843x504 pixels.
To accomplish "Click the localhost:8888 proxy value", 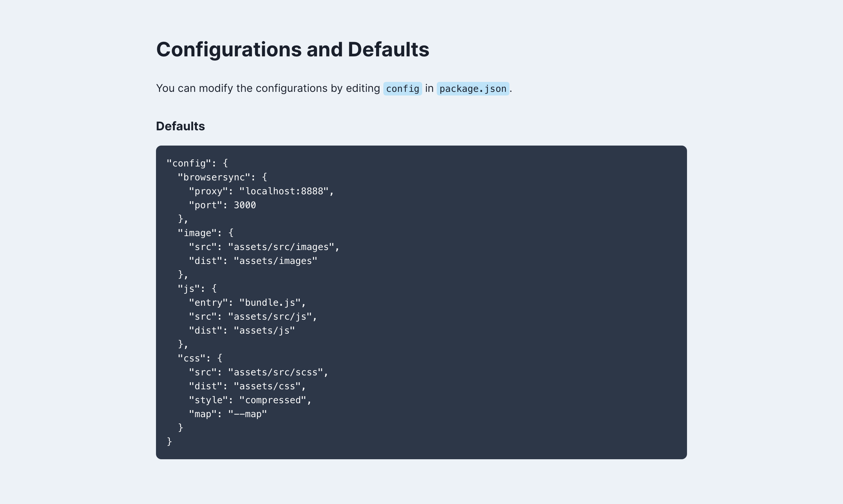I will point(284,191).
